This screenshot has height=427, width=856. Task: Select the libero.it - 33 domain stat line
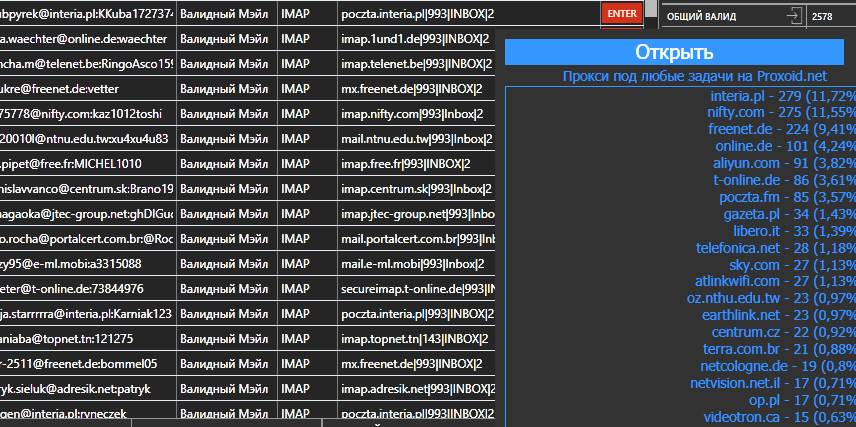[x=794, y=231]
